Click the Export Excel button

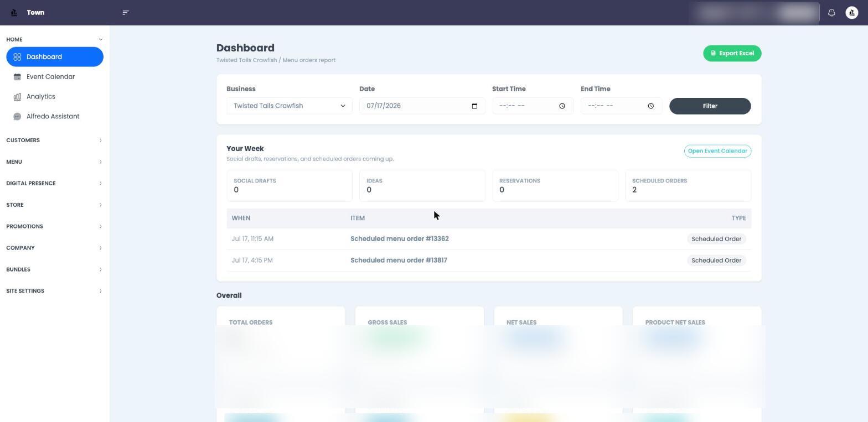(732, 54)
